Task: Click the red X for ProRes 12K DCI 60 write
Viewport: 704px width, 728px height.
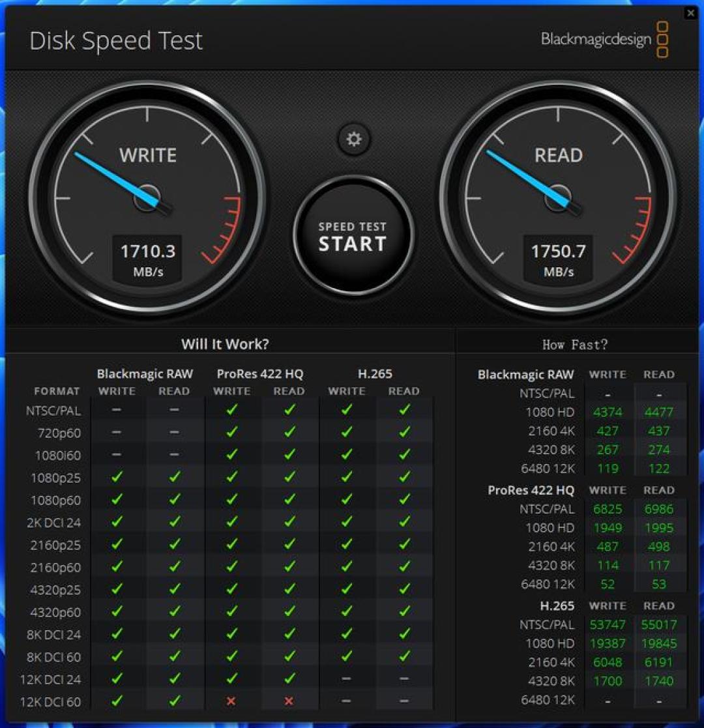Action: (231, 701)
